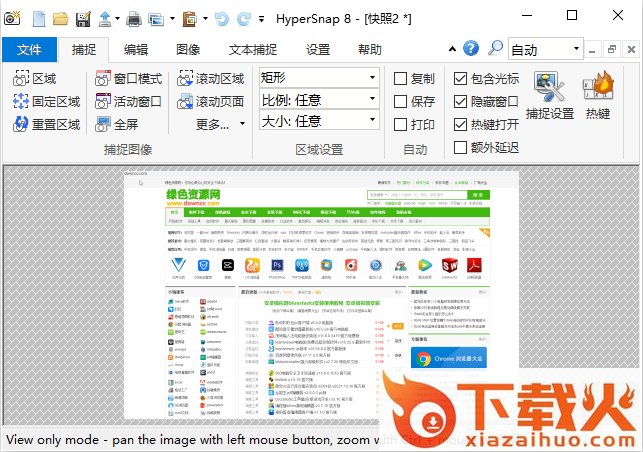Open 捕捉设置 capture settings
This screenshot has height=452, width=643.
[550, 96]
